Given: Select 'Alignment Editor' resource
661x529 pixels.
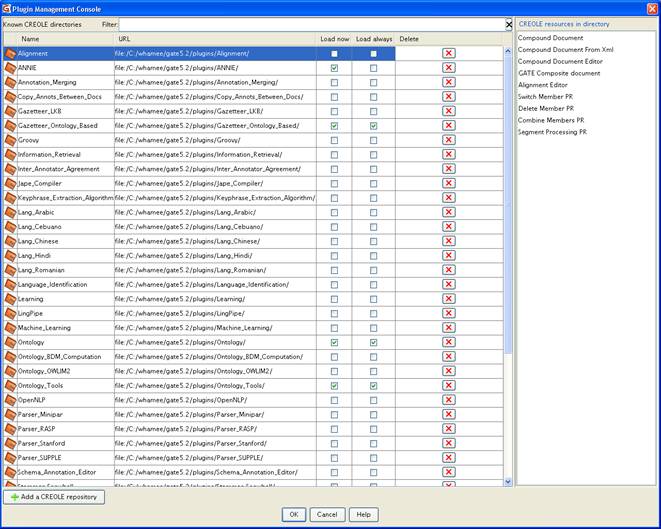Looking at the screenshot, I should 543,85.
